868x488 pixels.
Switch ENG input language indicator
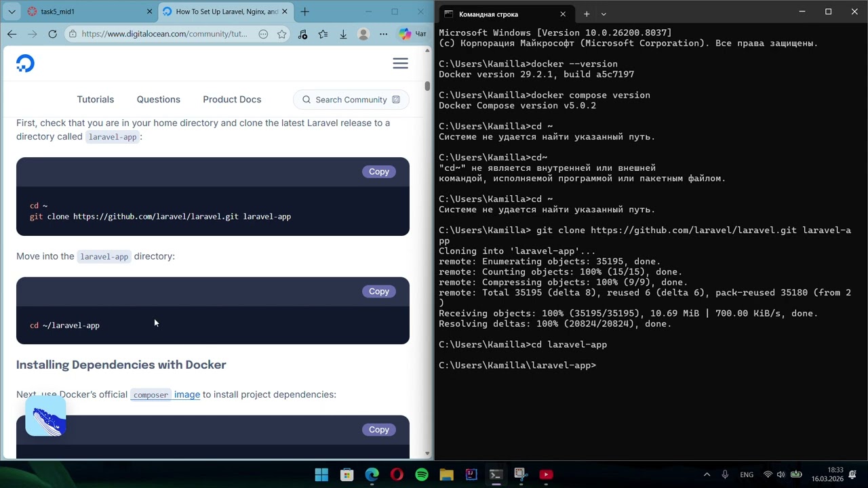click(747, 474)
